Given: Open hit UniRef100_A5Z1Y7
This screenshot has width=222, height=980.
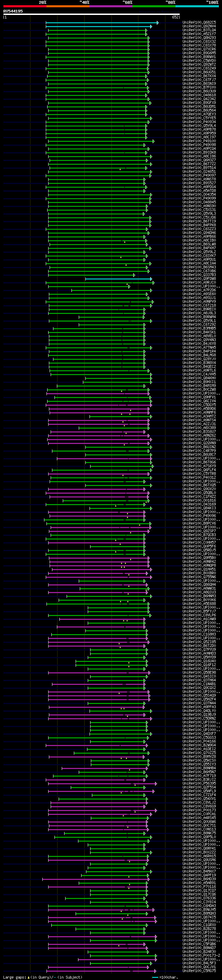Looking at the screenshot, I should tap(199, 34).
